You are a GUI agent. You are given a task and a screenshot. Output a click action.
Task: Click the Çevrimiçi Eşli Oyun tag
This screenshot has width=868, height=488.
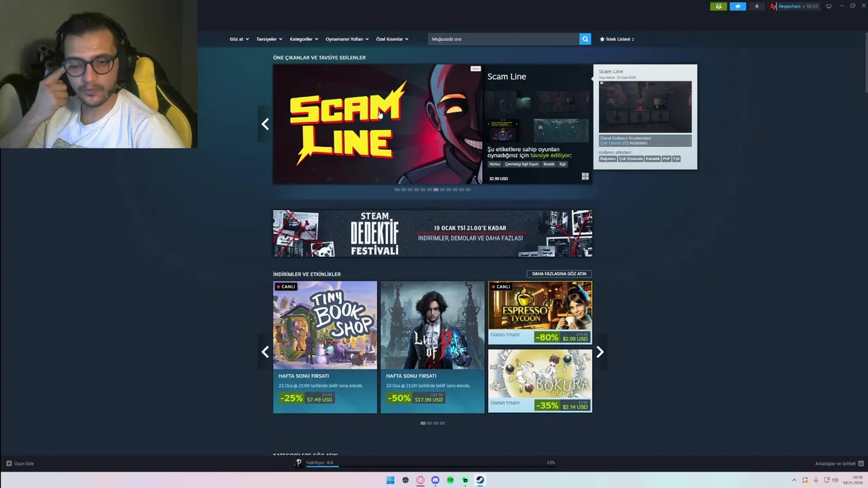(521, 164)
